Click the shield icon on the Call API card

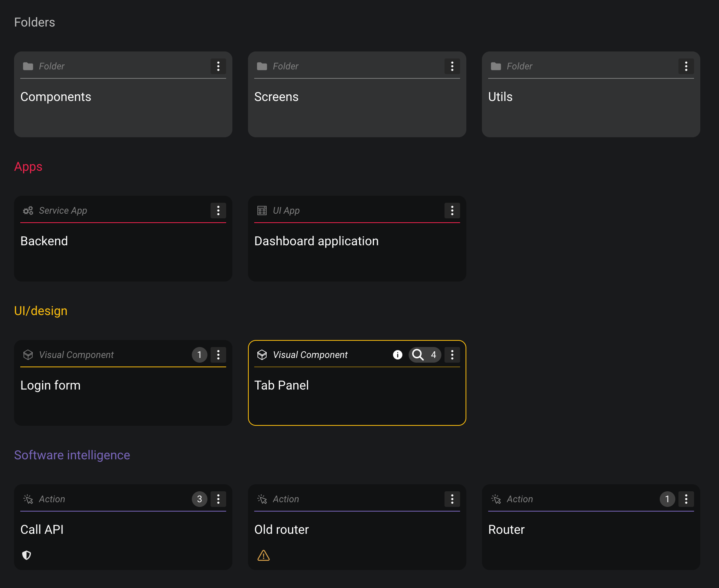point(26,555)
